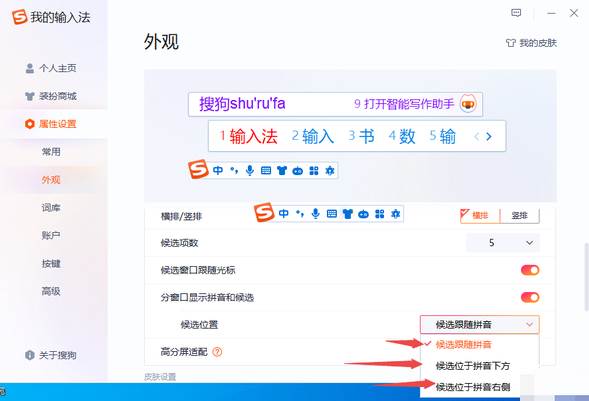589x401 pixels.
Task: Click the punctuation icon on the floating bar beside 横排/竖排
Action: (299, 214)
